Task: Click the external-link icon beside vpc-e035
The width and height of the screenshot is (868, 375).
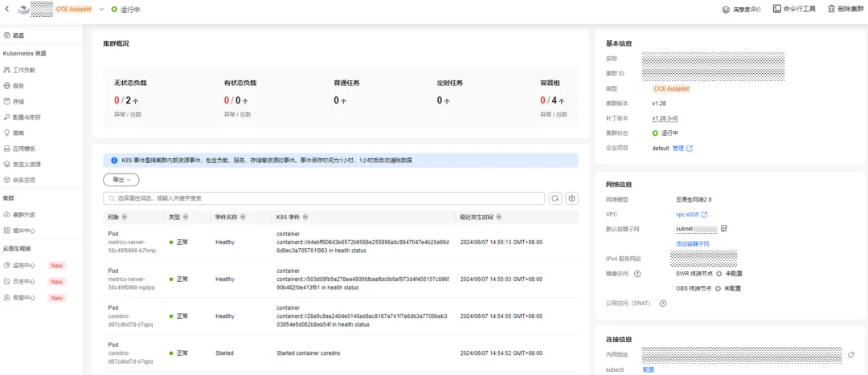Action: (x=704, y=214)
